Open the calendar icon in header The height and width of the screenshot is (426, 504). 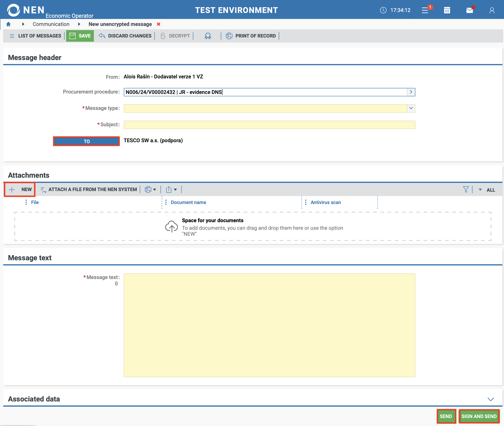pyautogui.click(x=447, y=10)
